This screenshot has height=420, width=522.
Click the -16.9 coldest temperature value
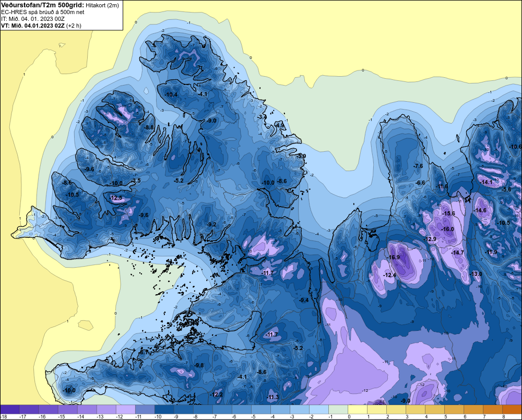pyautogui.click(x=393, y=257)
